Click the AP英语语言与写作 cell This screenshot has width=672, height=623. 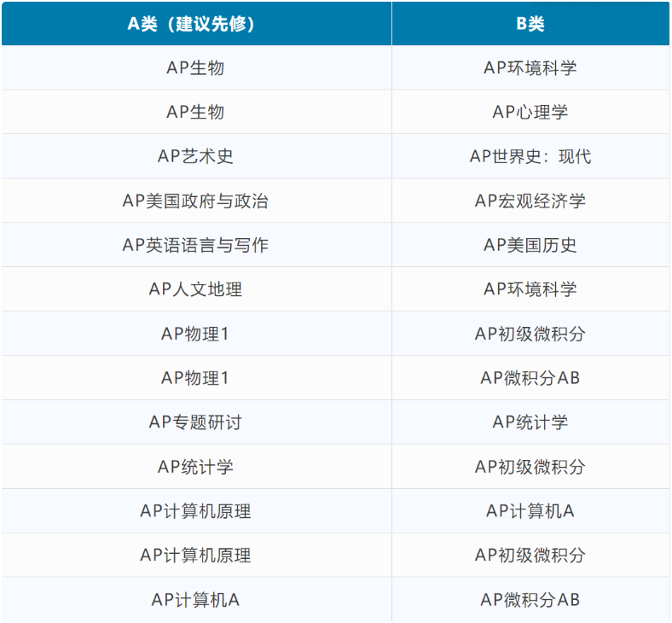pyautogui.click(x=196, y=245)
